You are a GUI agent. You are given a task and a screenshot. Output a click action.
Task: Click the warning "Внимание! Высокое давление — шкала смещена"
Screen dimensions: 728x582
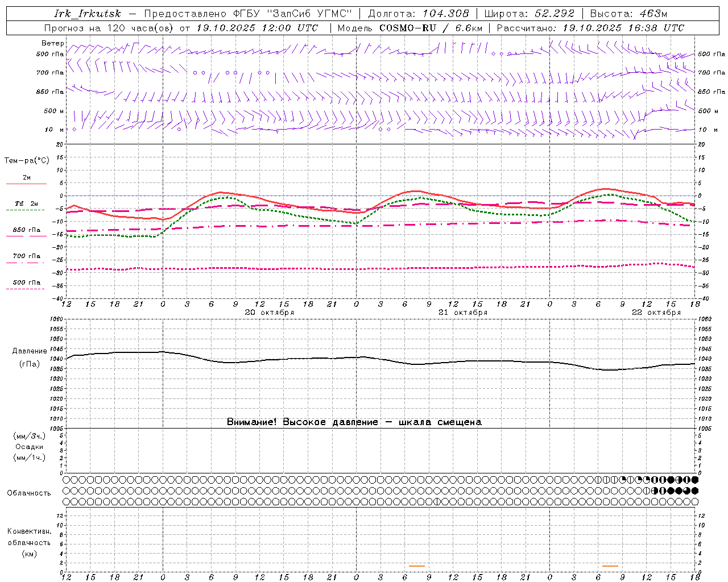[354, 422]
